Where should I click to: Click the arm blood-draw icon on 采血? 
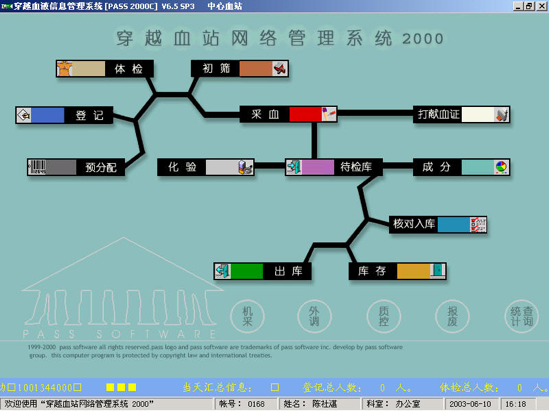[329, 114]
